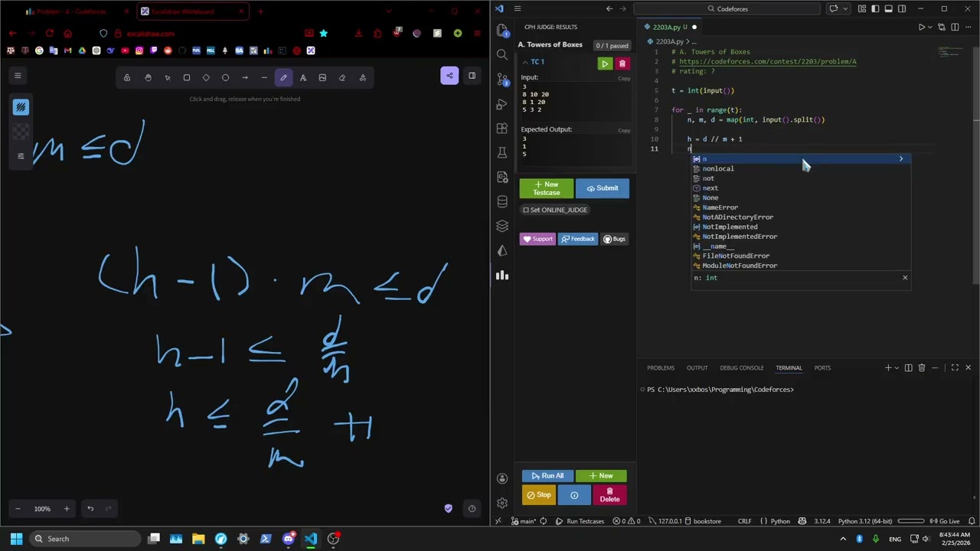This screenshot has width=980, height=551.
Task: Copy the Expected Output text
Action: coord(624,130)
